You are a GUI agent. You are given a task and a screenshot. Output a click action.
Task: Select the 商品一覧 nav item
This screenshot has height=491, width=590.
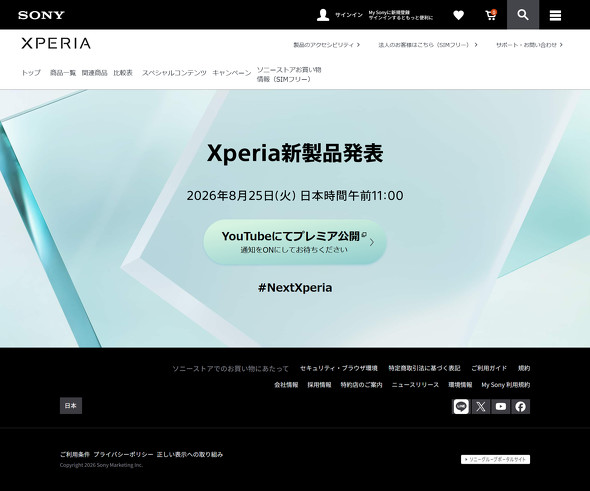coord(63,73)
